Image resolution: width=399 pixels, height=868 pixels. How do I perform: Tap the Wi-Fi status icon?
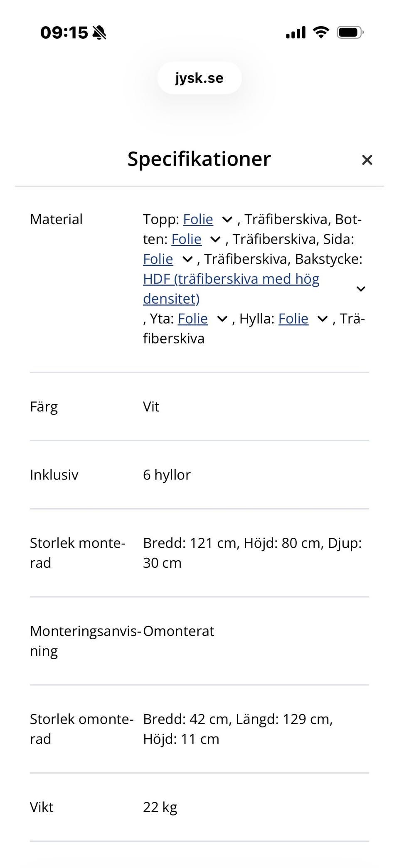(320, 32)
